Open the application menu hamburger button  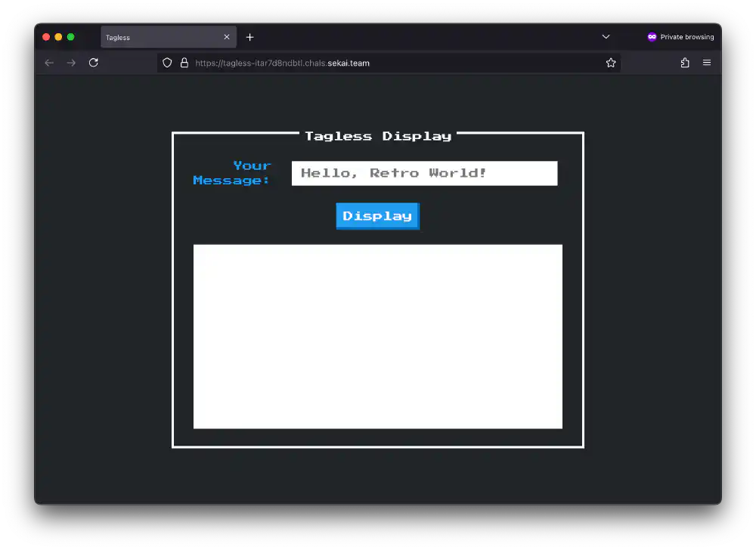(x=708, y=63)
